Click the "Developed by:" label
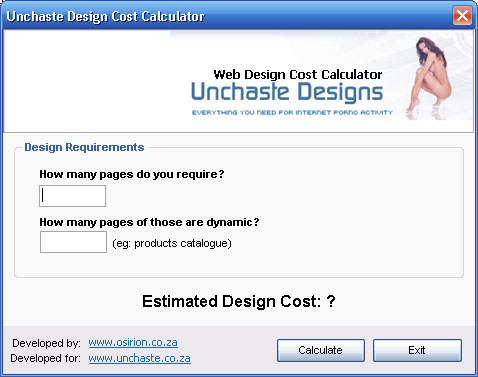This screenshot has width=478, height=377. pos(46,343)
